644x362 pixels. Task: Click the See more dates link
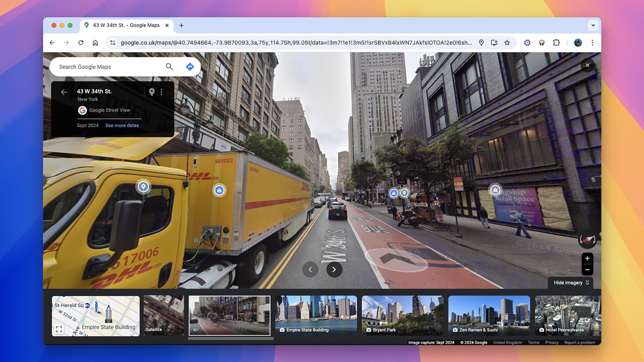pyautogui.click(x=122, y=125)
